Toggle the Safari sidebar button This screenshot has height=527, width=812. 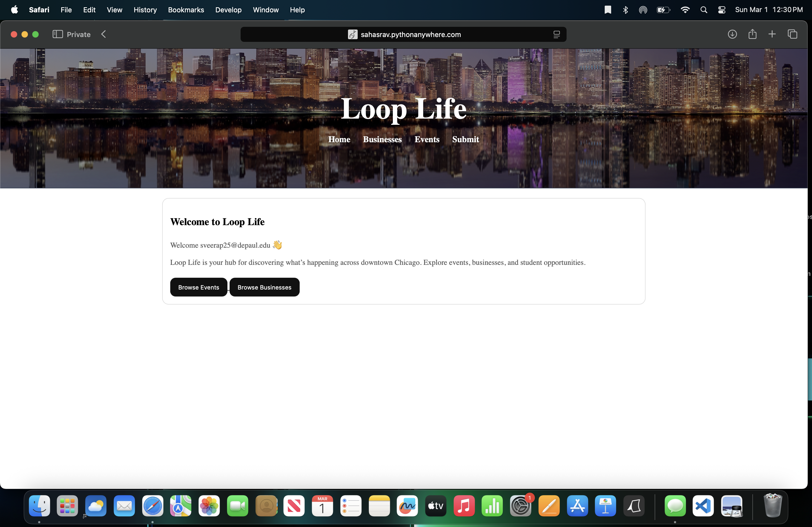57,34
